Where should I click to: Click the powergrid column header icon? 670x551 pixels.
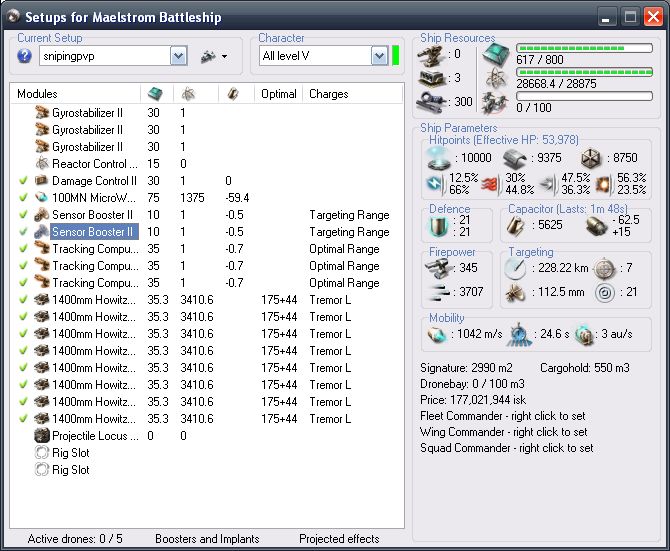[186, 93]
